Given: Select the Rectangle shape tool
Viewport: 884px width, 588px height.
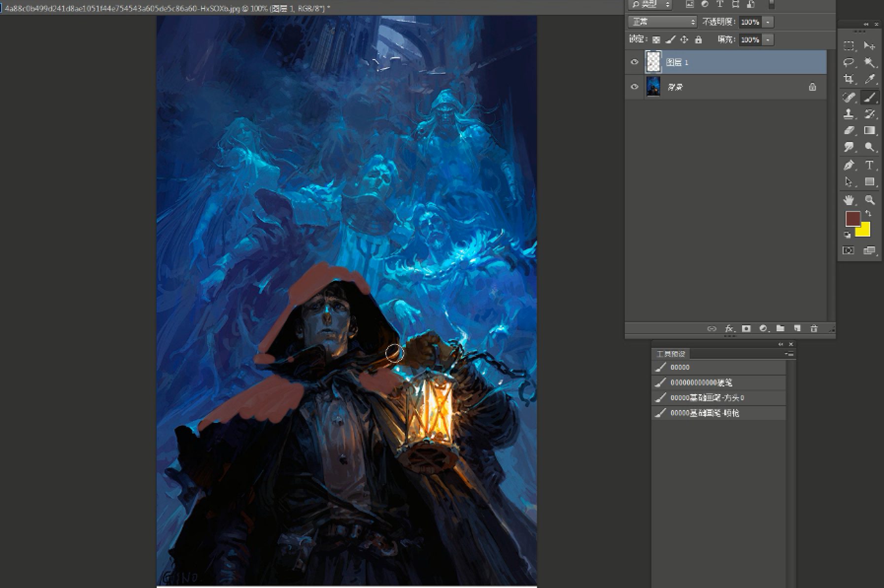Looking at the screenshot, I should coord(870,182).
